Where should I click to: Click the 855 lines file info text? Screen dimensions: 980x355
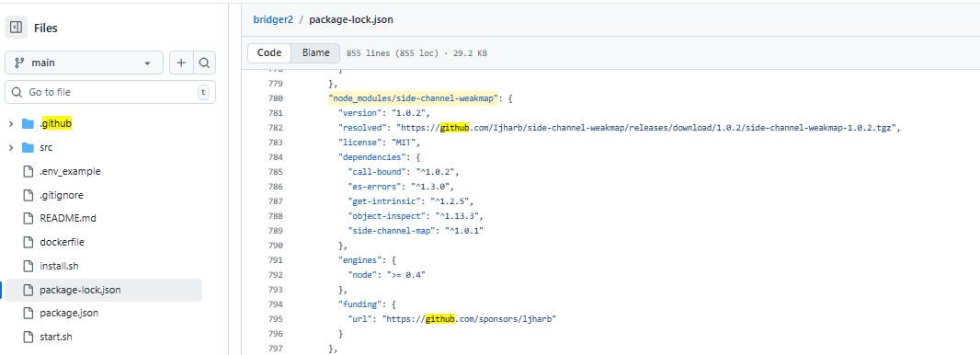coord(416,53)
